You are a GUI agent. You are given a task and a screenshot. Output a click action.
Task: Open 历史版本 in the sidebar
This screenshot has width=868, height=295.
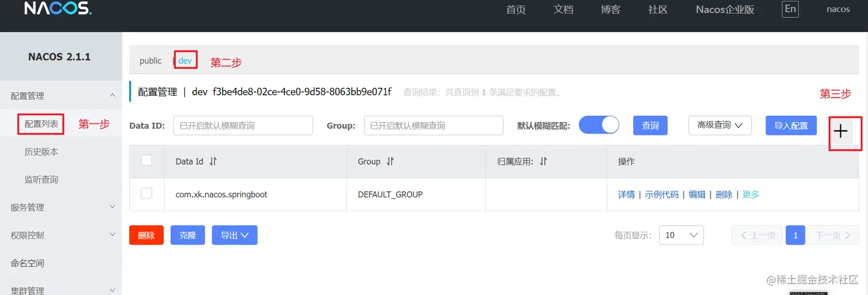point(41,152)
